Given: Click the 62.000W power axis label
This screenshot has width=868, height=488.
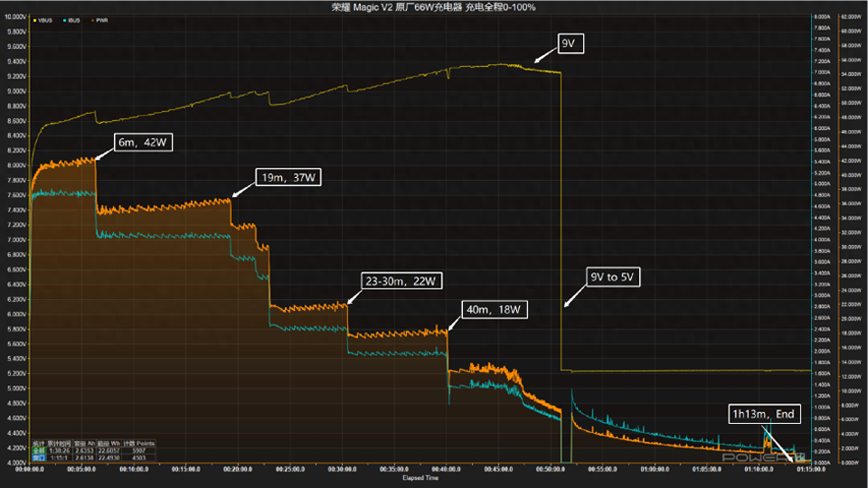Looking at the screenshot, I should point(851,17).
